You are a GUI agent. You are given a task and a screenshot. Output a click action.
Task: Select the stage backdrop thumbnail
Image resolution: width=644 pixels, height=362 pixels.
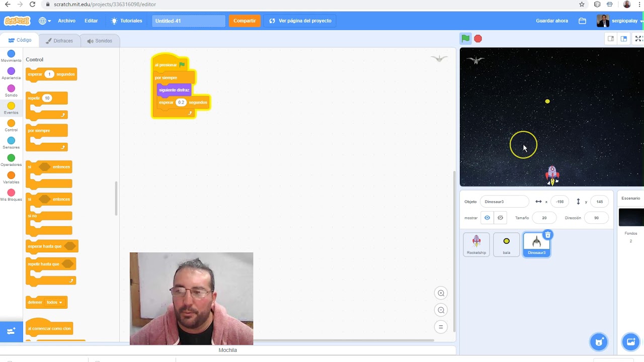pos(631,217)
